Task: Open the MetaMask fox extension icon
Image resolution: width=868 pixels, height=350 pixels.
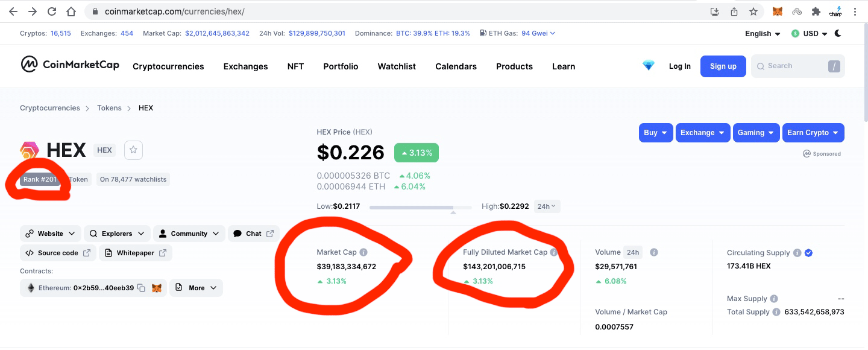Action: tap(778, 11)
